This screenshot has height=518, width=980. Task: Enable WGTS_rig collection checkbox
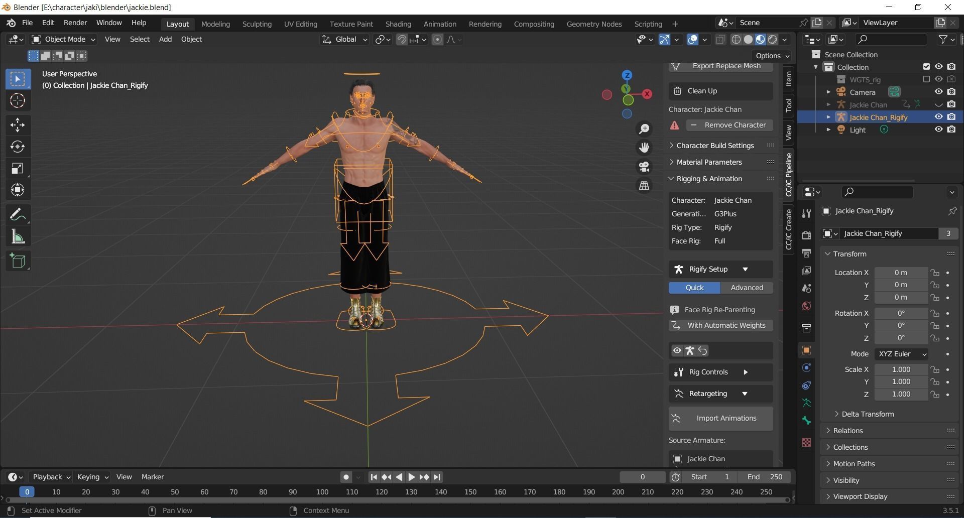(x=926, y=79)
